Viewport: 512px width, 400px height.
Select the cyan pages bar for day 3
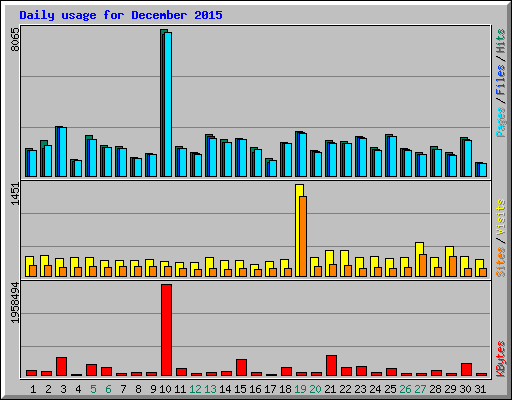pyautogui.click(x=63, y=152)
